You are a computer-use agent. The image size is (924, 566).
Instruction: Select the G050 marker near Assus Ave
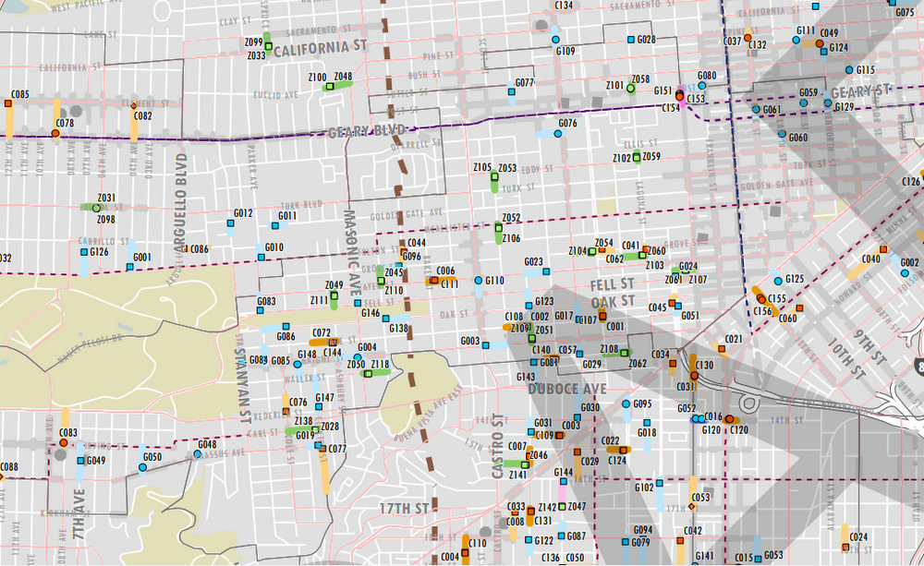pyautogui.click(x=142, y=467)
